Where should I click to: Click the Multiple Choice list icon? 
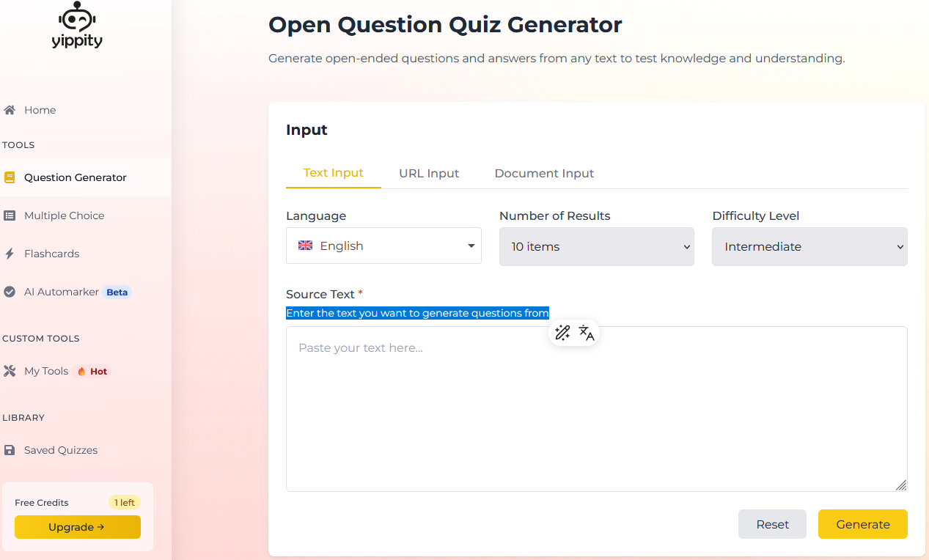tap(10, 215)
